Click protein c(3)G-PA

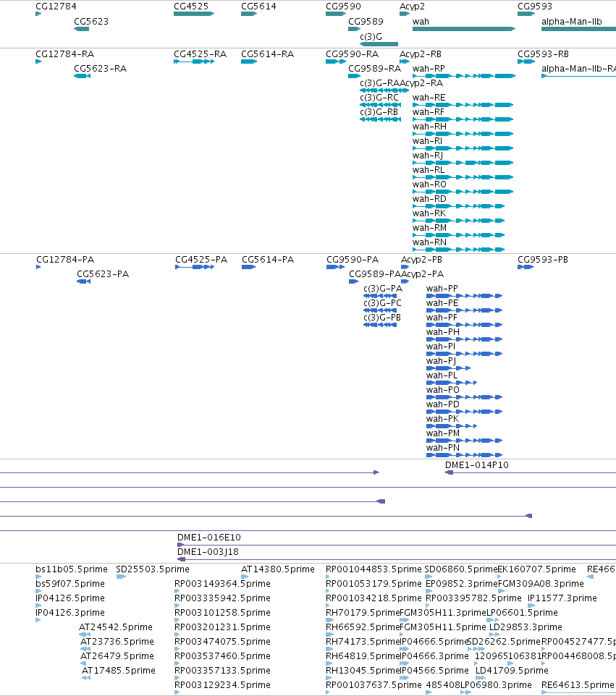(383, 289)
